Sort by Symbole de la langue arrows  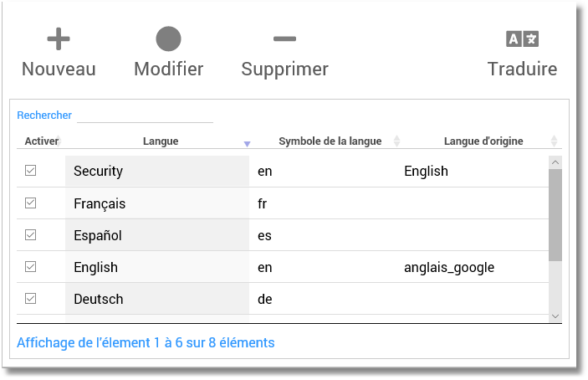click(x=396, y=141)
